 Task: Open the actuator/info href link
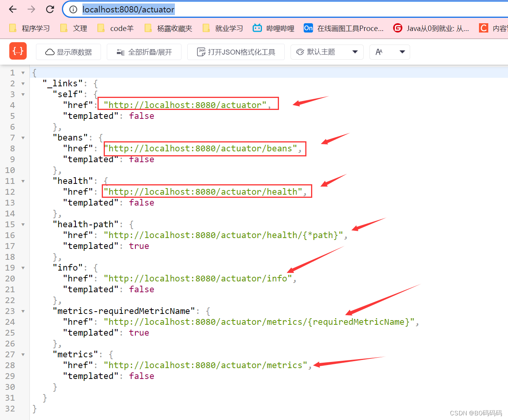(198, 278)
